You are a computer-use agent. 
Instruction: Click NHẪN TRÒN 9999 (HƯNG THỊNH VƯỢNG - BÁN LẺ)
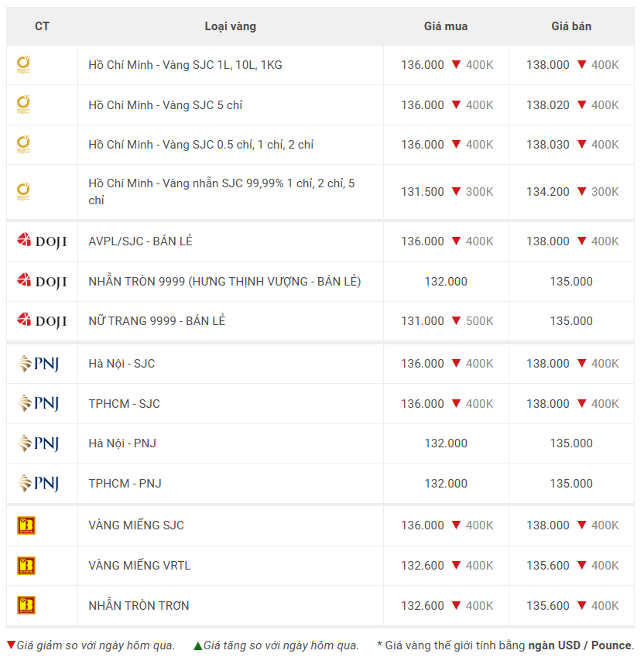(x=224, y=282)
